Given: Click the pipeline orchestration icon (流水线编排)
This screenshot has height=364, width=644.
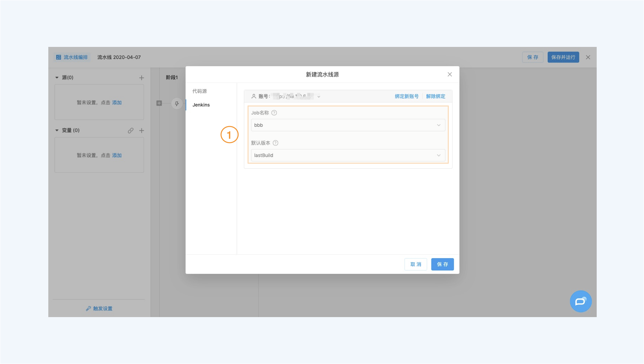Looking at the screenshot, I should [x=58, y=57].
